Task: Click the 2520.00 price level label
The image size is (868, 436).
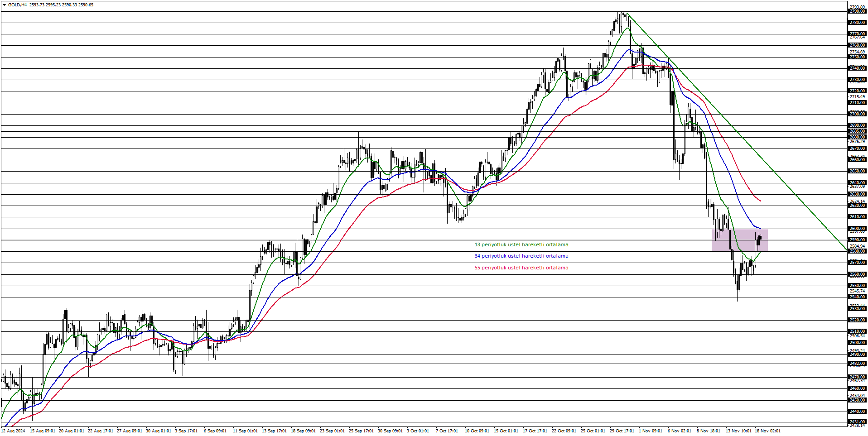Action: click(x=857, y=320)
